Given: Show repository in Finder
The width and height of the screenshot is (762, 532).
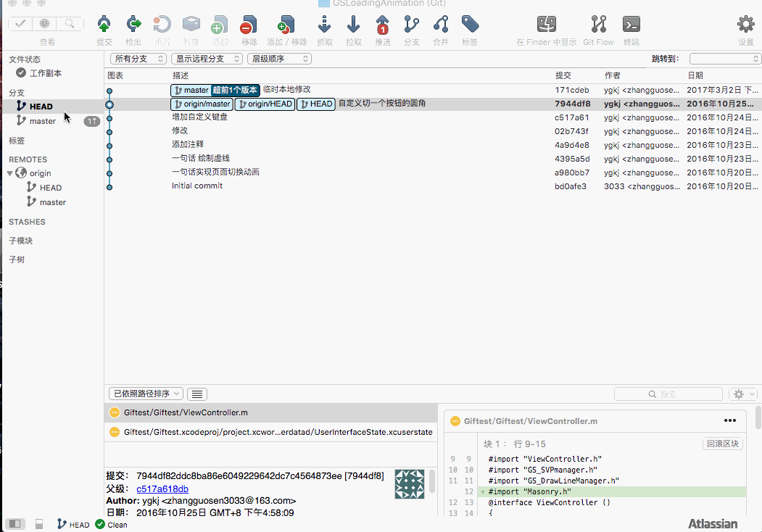Looking at the screenshot, I should [547, 26].
